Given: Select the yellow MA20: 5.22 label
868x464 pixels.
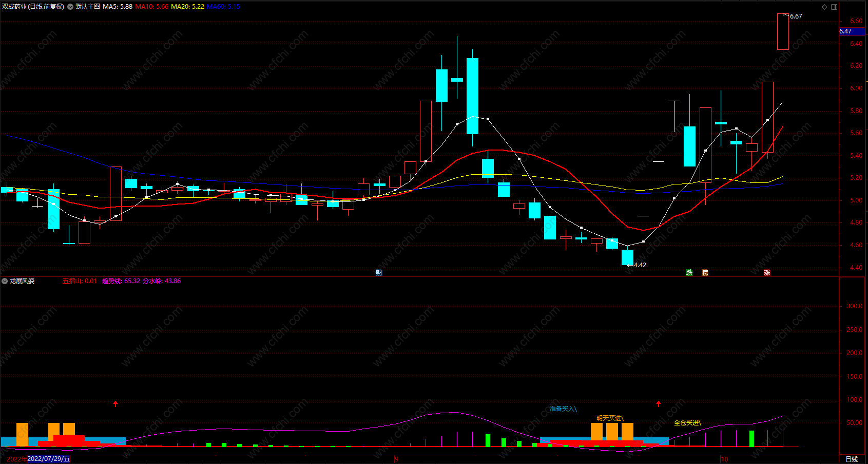Looking at the screenshot, I should (x=187, y=7).
